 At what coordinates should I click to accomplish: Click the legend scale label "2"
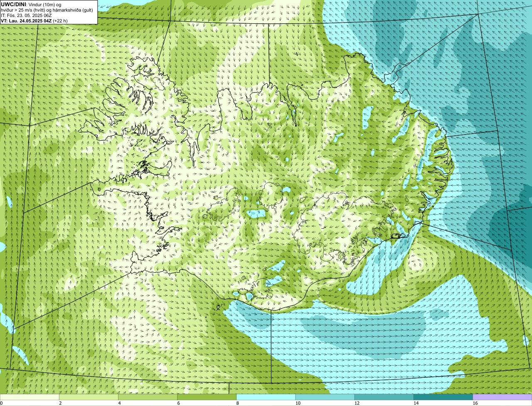pyautogui.click(x=60, y=403)
